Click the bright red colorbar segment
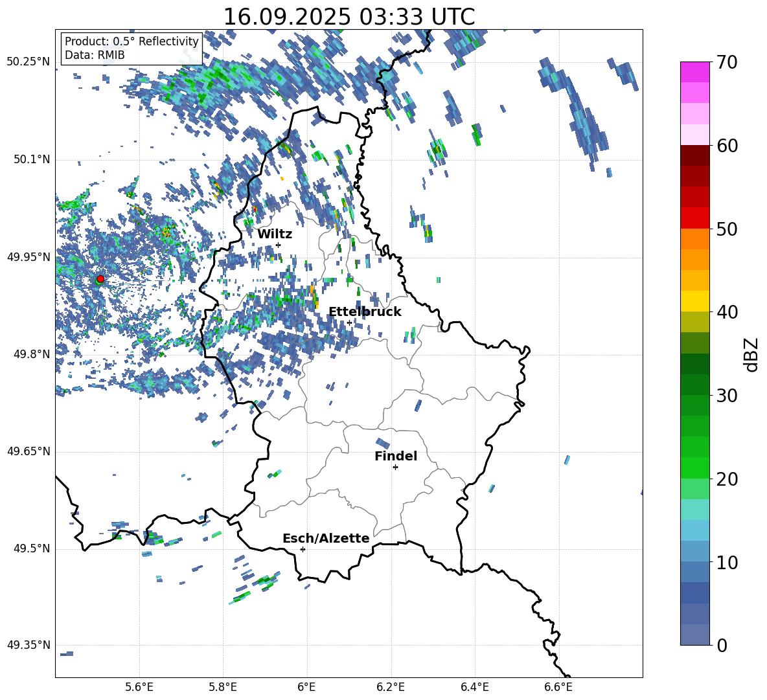Screen dimensions: 767x700 click(x=695, y=218)
